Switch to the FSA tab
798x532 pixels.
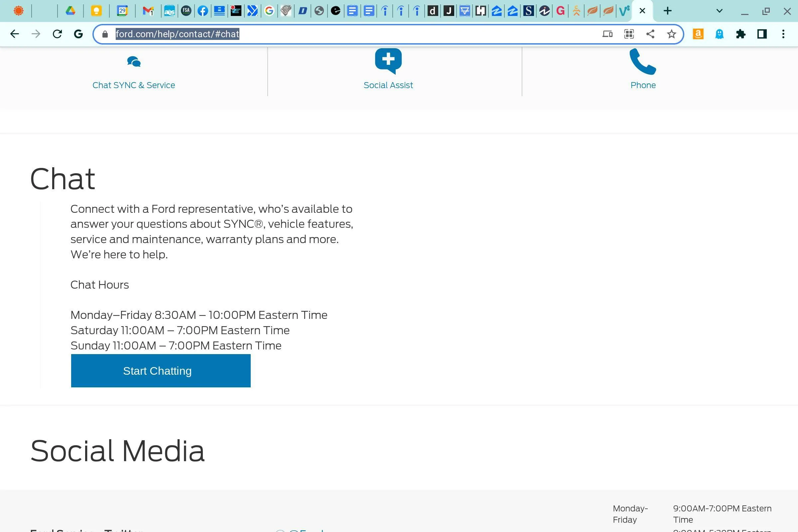click(186, 11)
